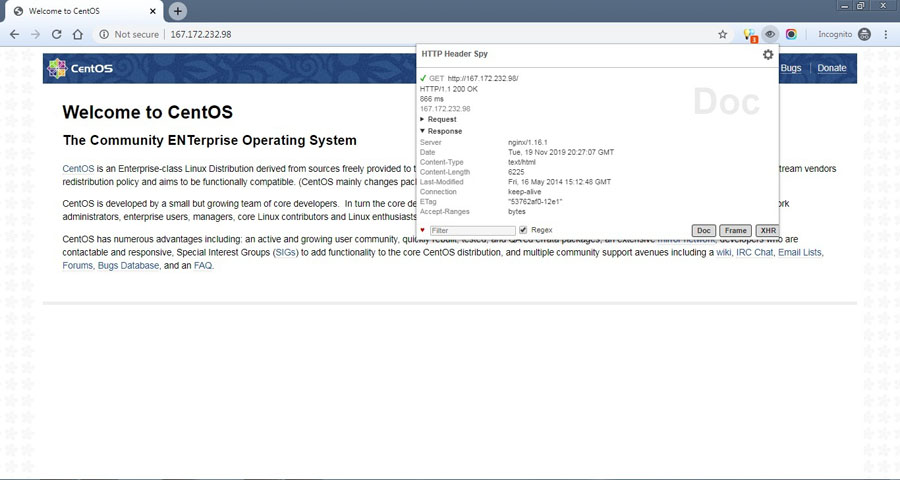Close the Welcome to CentOS tab
The height and width of the screenshot is (480, 900).
click(x=153, y=11)
